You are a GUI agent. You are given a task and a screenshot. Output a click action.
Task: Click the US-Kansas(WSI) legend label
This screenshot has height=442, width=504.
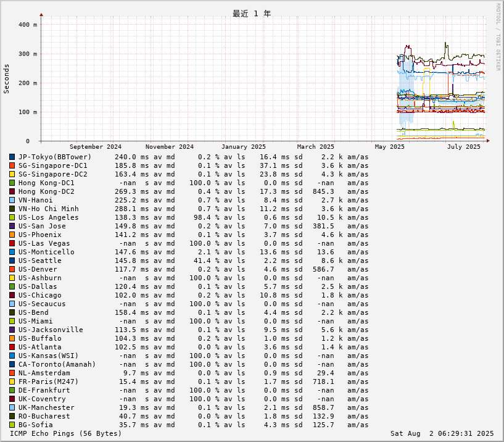[49, 356]
